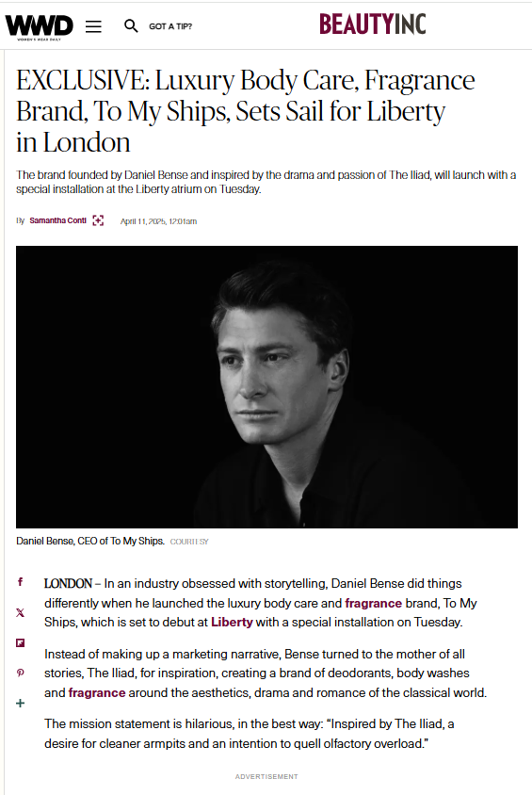This screenshot has width=532, height=795.
Task: Click the COURTESY photo credit label
Action: pyautogui.click(x=189, y=542)
